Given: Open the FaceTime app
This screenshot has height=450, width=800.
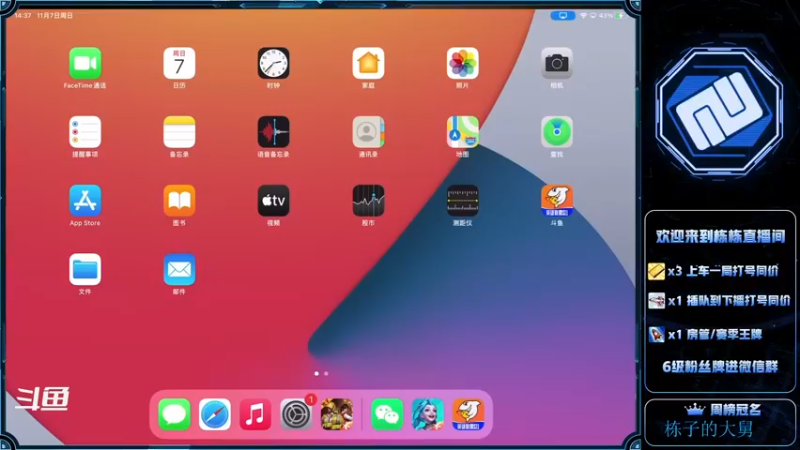Looking at the screenshot, I should coord(85,63).
